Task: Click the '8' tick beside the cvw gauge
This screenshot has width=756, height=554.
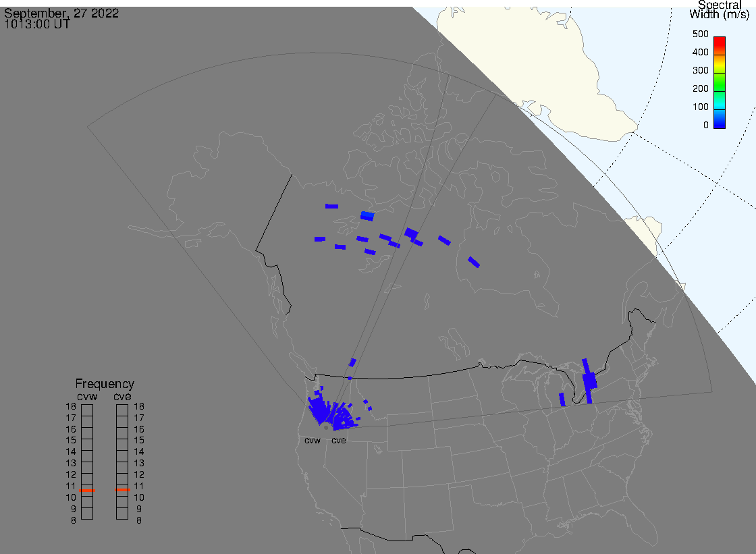Action: pos(74,521)
